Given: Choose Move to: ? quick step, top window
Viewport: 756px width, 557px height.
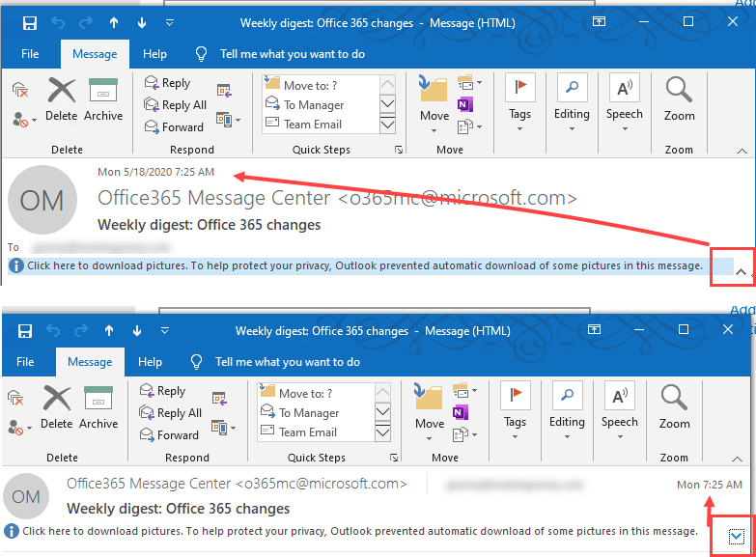Looking at the screenshot, I should click(x=322, y=85).
